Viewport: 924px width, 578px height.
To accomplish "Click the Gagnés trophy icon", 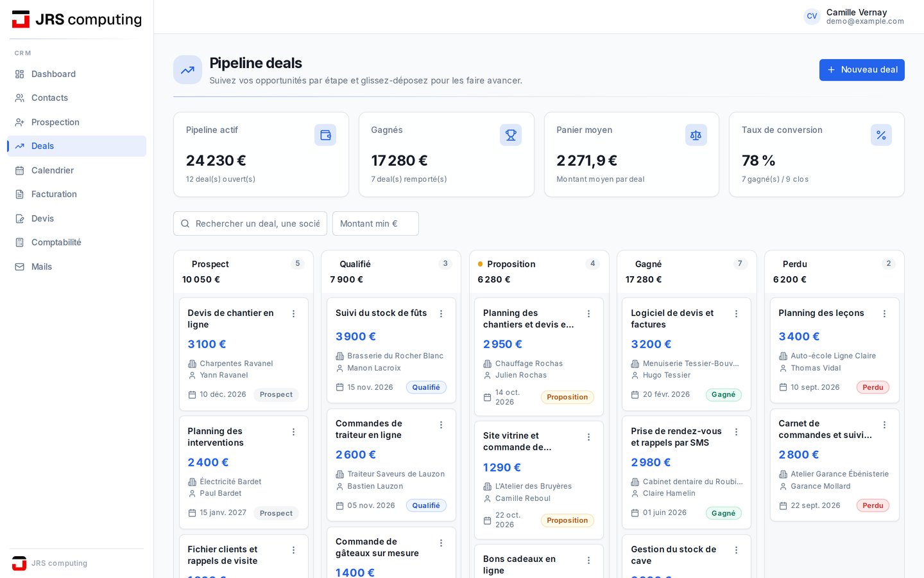I will (x=511, y=135).
